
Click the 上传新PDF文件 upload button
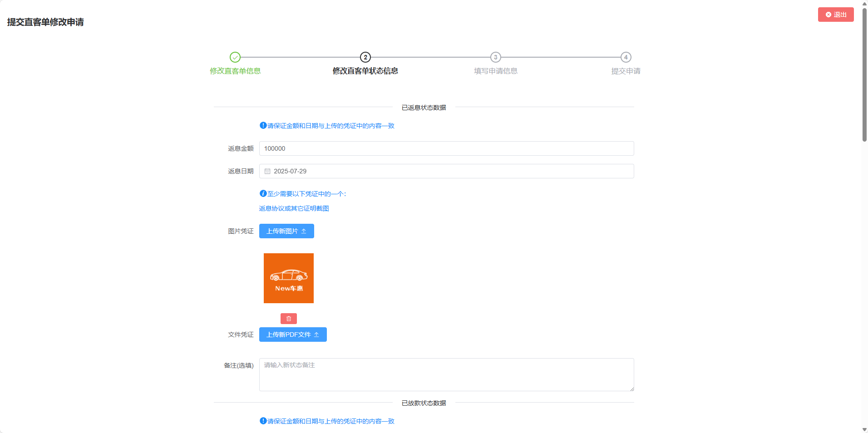tap(292, 335)
